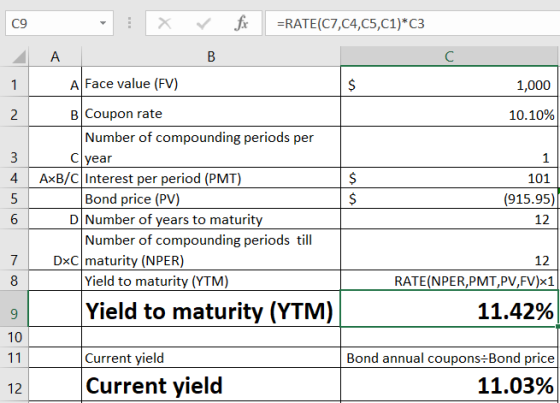This screenshot has height=403, width=560.
Task: Select the cell containing 10.10%
Action: coord(449,111)
